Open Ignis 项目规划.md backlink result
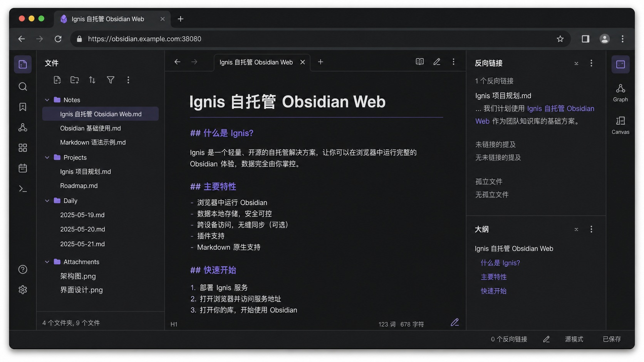644x362 pixels. coord(503,96)
